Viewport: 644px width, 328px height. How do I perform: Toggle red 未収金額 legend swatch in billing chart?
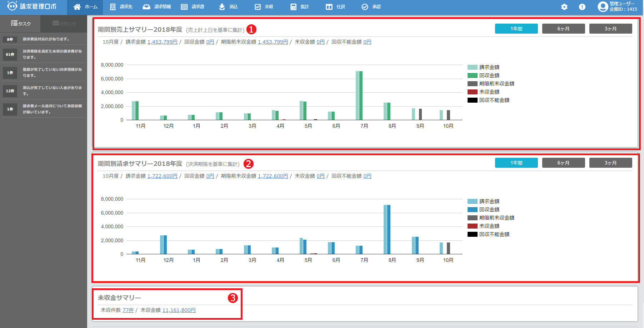click(473, 226)
